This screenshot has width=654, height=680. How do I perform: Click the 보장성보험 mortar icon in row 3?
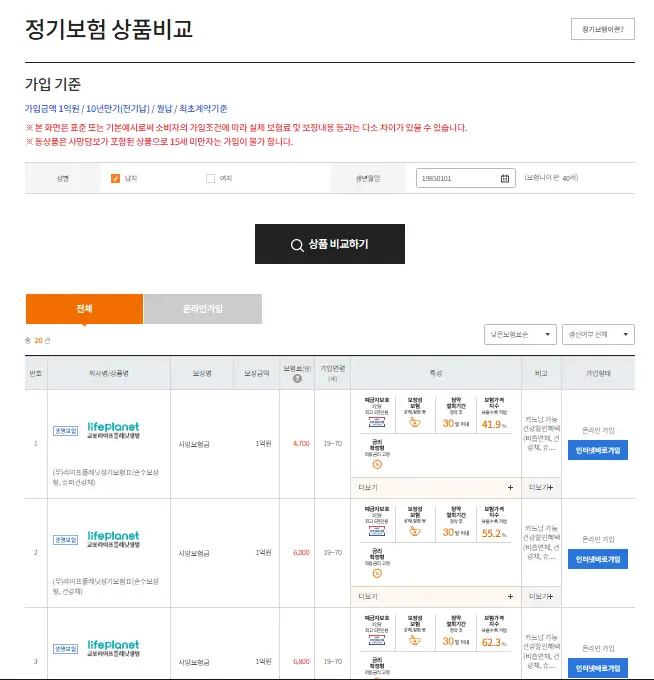pos(415,640)
